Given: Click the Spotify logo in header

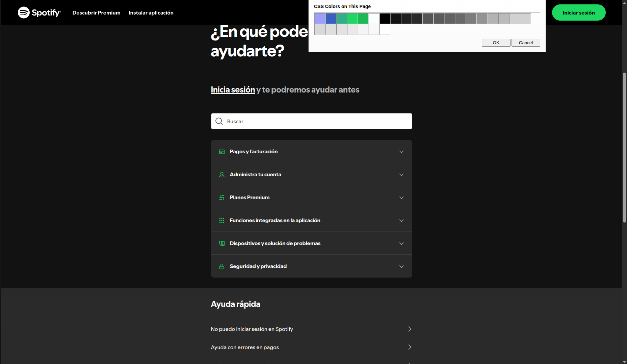Looking at the screenshot, I should coord(39,12).
